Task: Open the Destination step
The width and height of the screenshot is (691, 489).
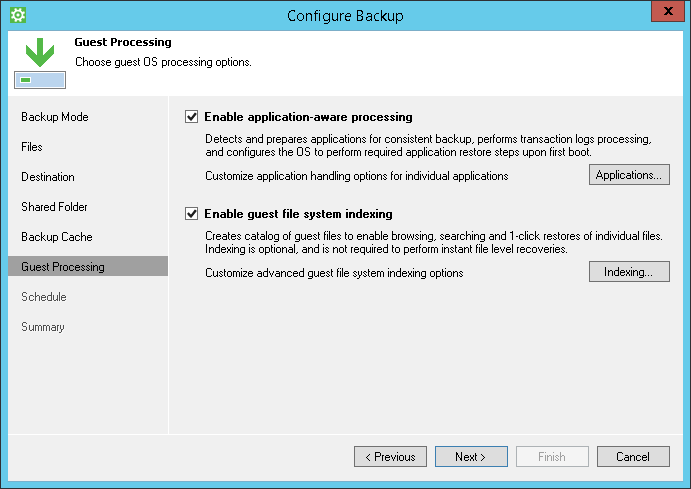Action: coord(48,177)
